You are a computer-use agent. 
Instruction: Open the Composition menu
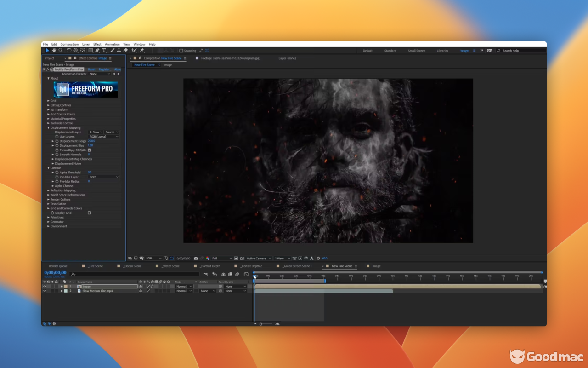coord(69,45)
